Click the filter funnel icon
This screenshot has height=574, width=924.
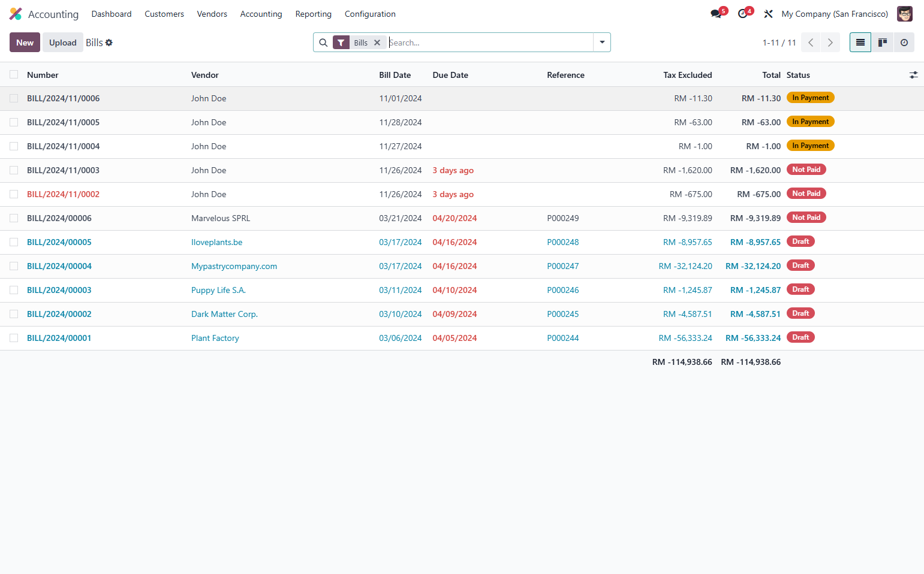point(341,43)
